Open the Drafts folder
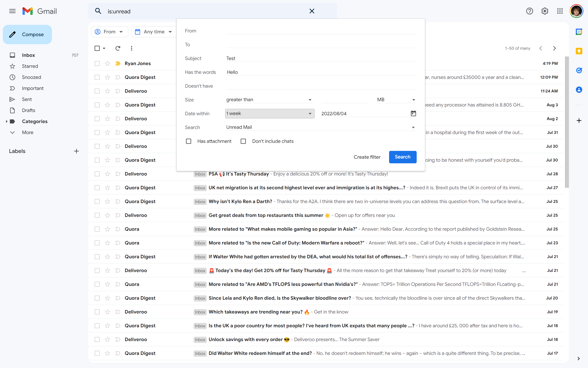This screenshot has height=368, width=588. point(28,110)
